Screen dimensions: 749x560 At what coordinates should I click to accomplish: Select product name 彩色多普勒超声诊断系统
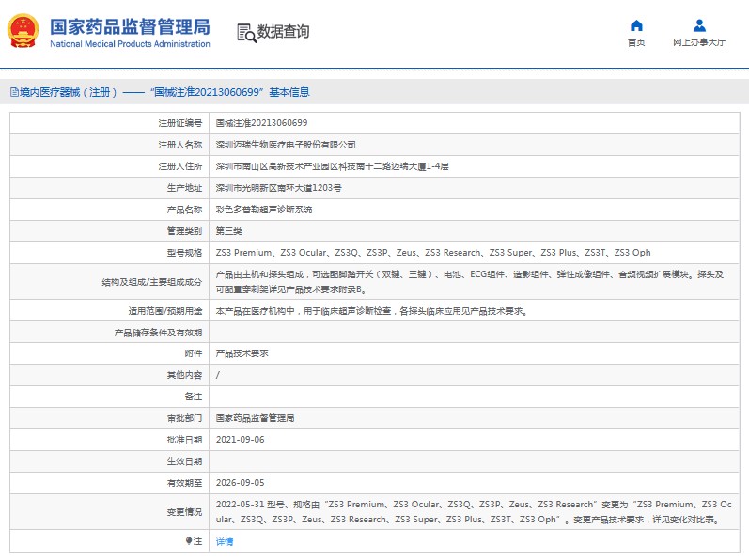coord(264,210)
